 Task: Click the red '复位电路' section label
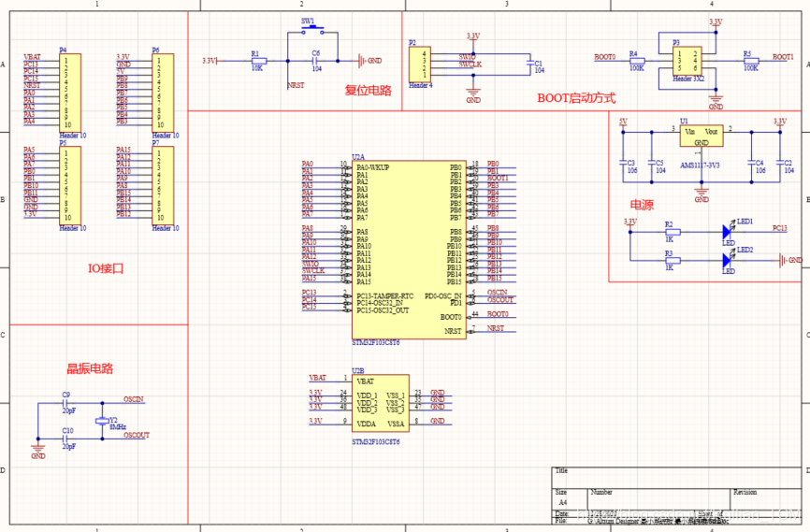[369, 91]
